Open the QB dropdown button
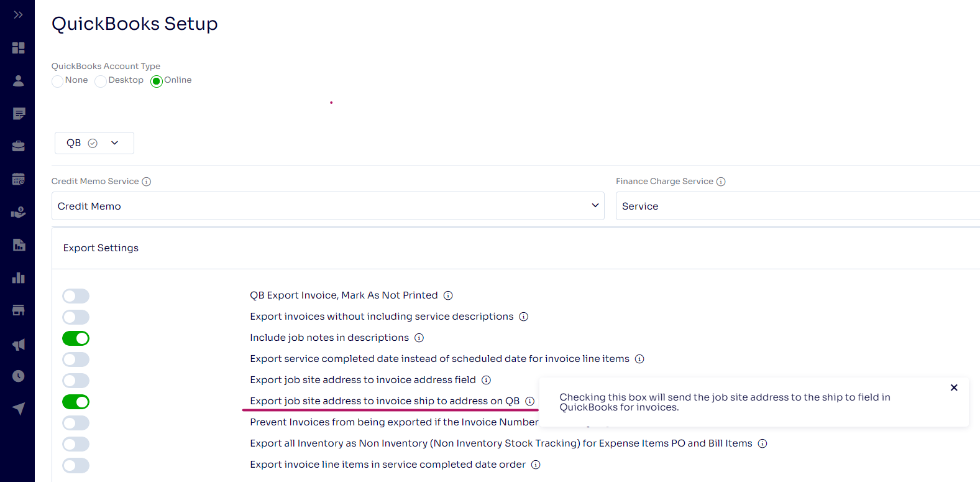 [94, 143]
